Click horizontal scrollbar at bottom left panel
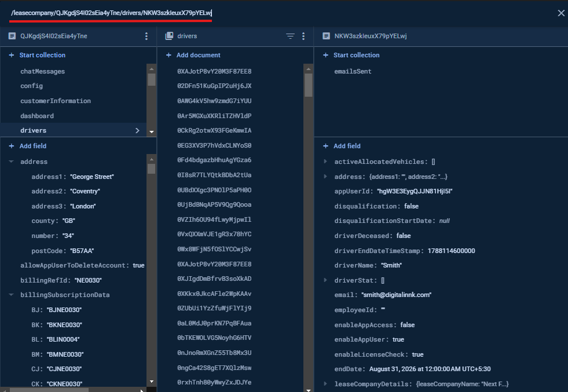 (49, 390)
